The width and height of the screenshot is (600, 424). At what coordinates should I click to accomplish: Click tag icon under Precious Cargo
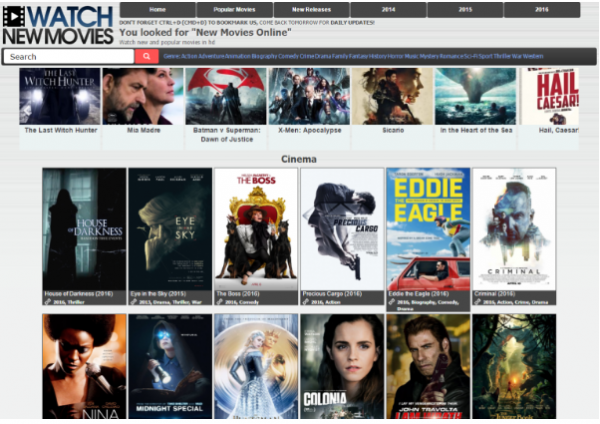[306, 301]
